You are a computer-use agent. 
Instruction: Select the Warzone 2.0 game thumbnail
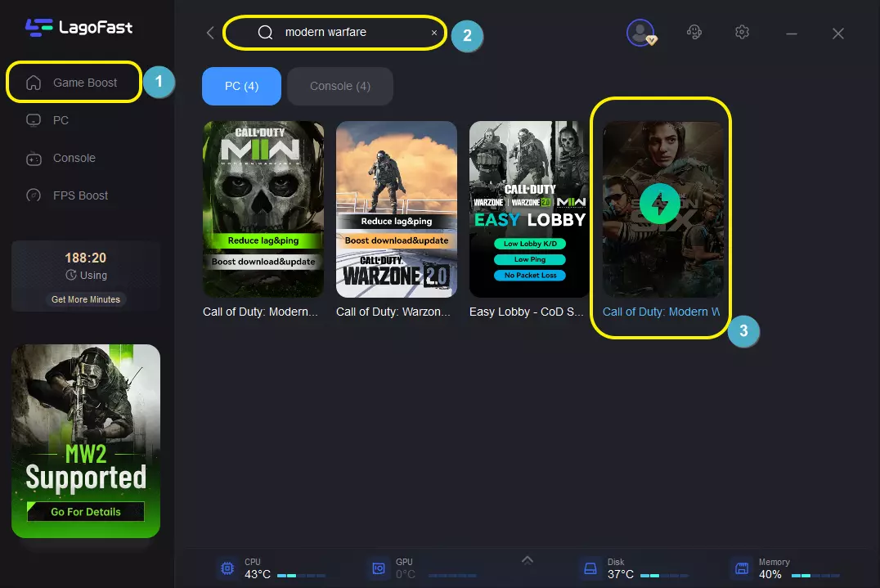pos(396,209)
